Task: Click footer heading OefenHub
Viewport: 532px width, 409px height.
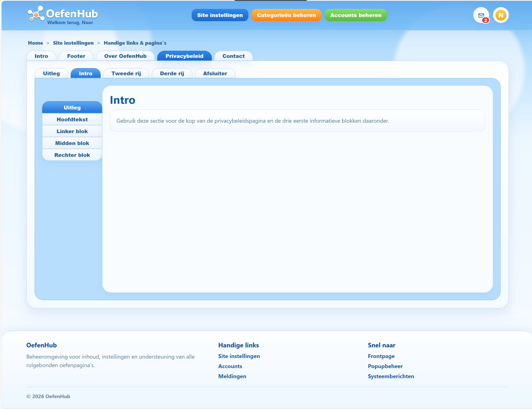Action: coord(41,345)
